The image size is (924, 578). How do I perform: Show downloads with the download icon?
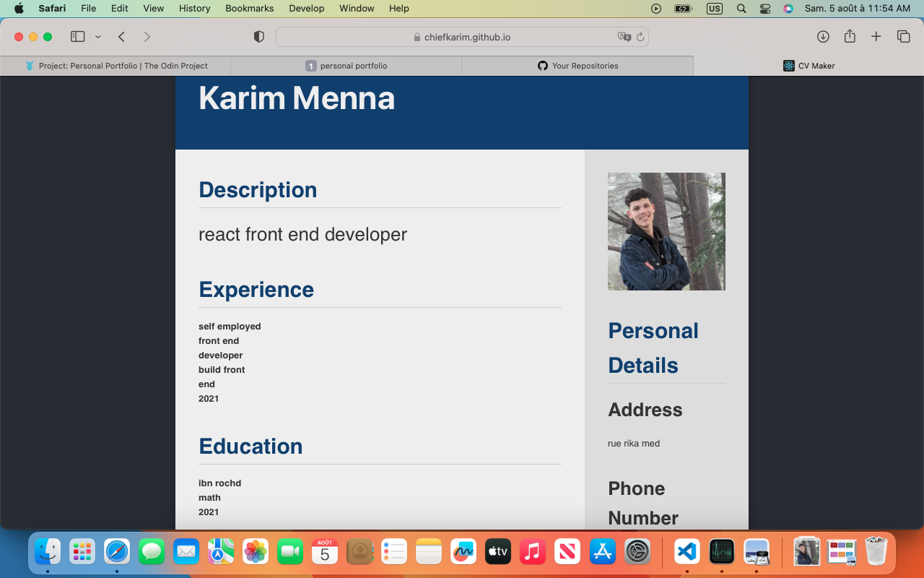pos(823,37)
